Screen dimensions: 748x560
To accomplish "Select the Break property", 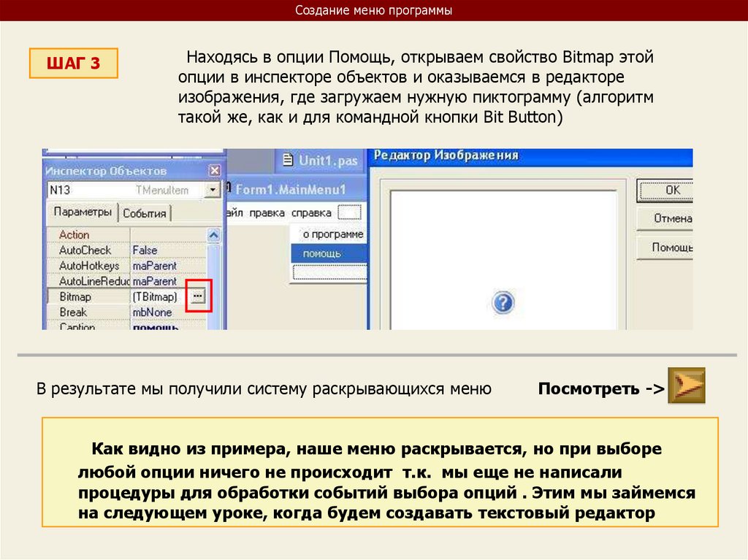I will coord(73,312).
